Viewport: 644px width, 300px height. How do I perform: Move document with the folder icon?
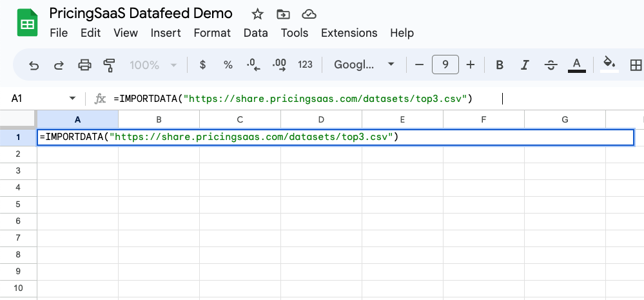tap(283, 14)
